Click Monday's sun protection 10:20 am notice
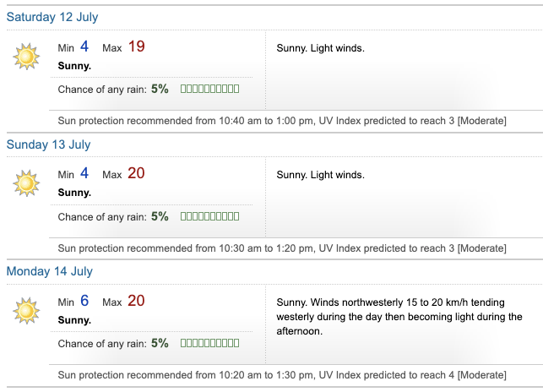 click(x=282, y=375)
